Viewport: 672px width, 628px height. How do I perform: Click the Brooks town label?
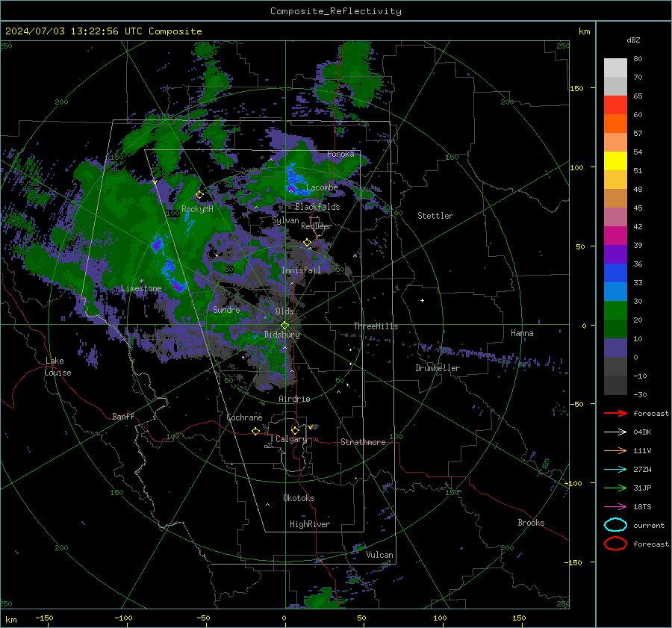pos(531,523)
